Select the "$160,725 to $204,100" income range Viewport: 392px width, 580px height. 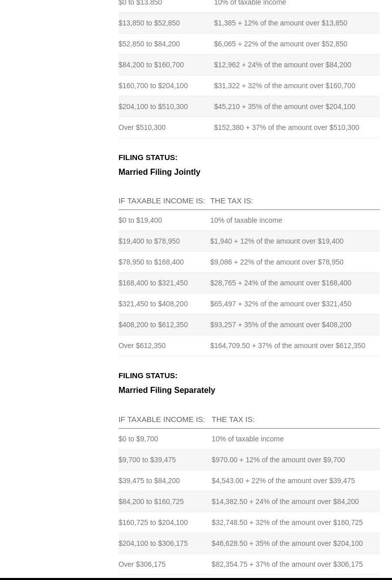[153, 522]
